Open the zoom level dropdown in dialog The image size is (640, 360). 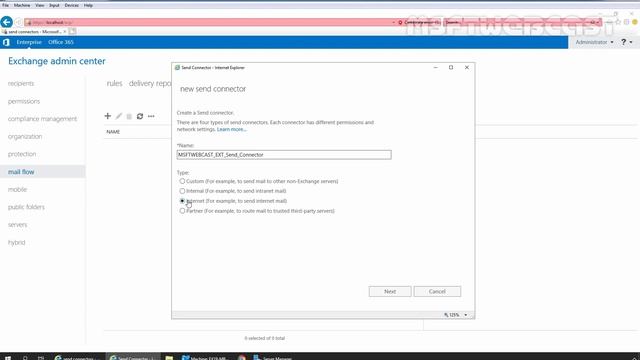pos(466,315)
